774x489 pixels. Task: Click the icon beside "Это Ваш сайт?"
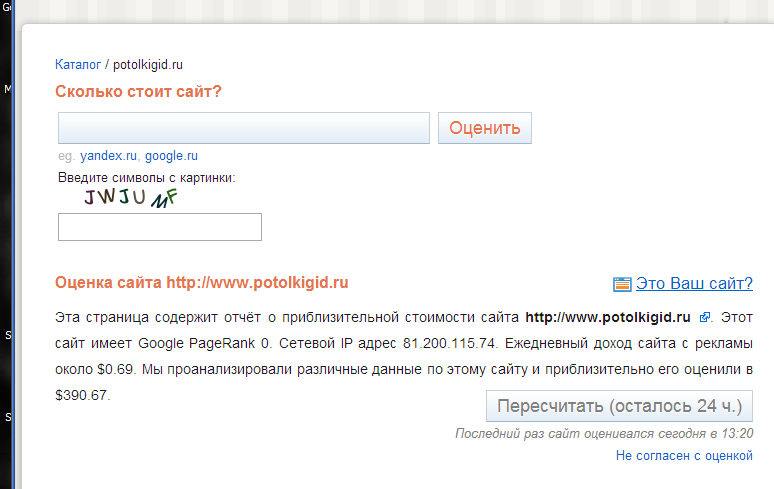[x=621, y=284]
